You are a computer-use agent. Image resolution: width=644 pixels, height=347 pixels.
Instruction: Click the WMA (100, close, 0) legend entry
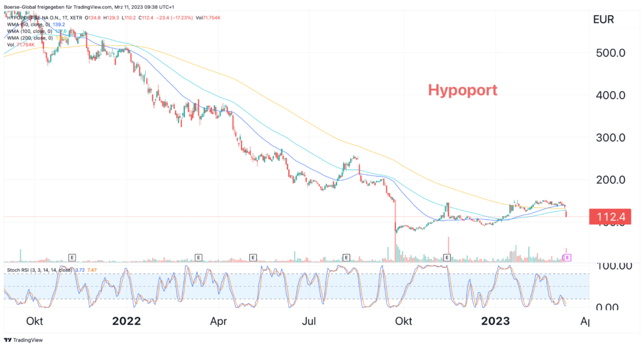30,31
